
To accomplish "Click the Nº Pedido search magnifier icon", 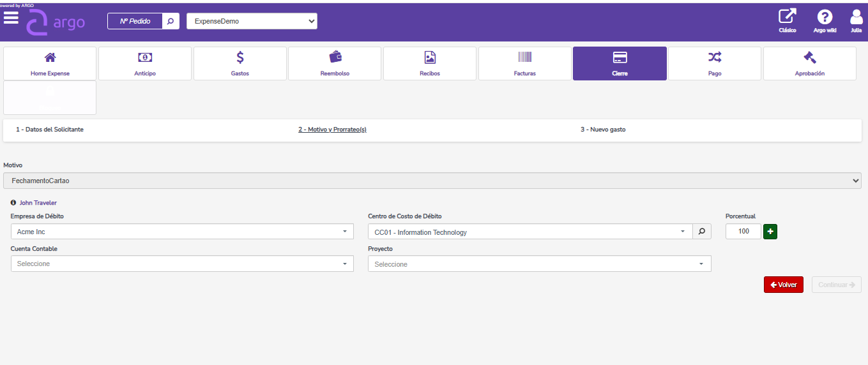I will [171, 21].
